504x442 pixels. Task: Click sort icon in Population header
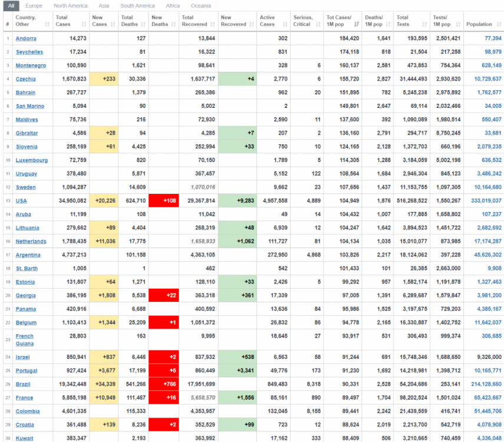[498, 25]
